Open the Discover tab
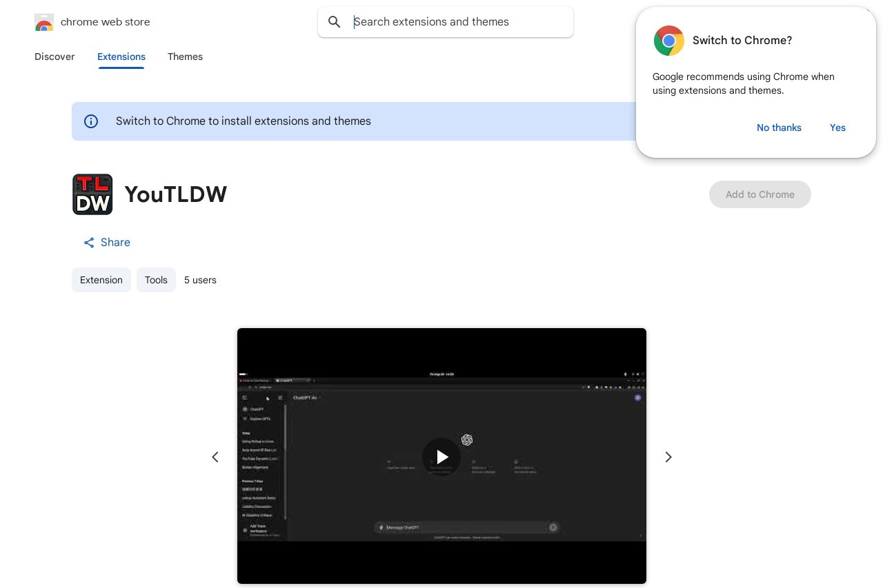 [x=54, y=57]
